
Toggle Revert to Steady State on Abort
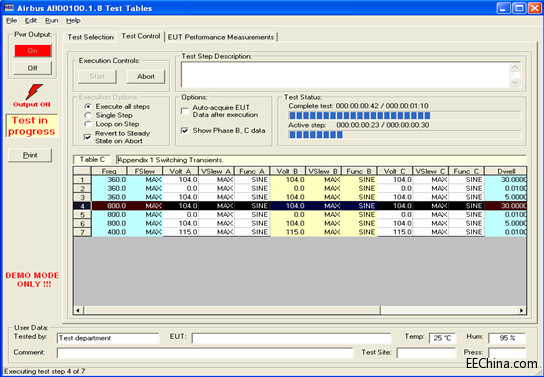[x=88, y=137]
